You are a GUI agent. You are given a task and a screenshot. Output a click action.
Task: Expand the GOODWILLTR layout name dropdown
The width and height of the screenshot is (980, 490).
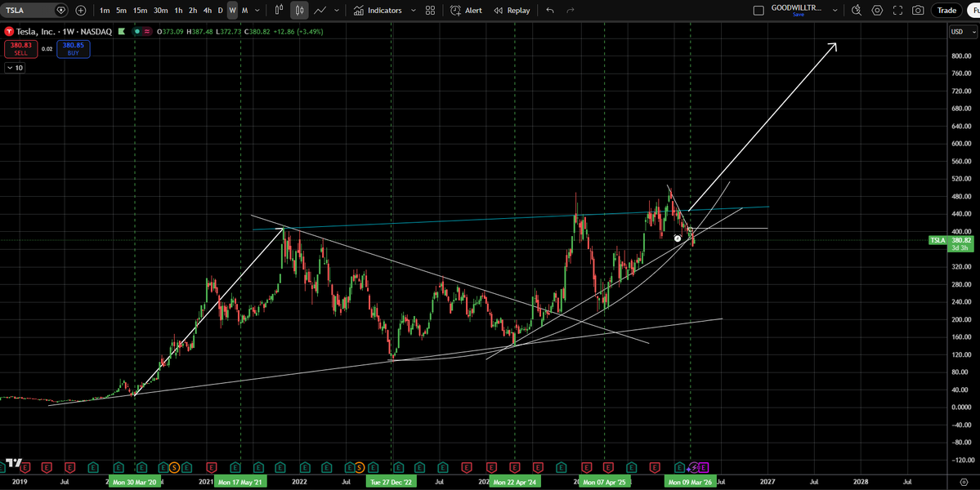pyautogui.click(x=835, y=10)
